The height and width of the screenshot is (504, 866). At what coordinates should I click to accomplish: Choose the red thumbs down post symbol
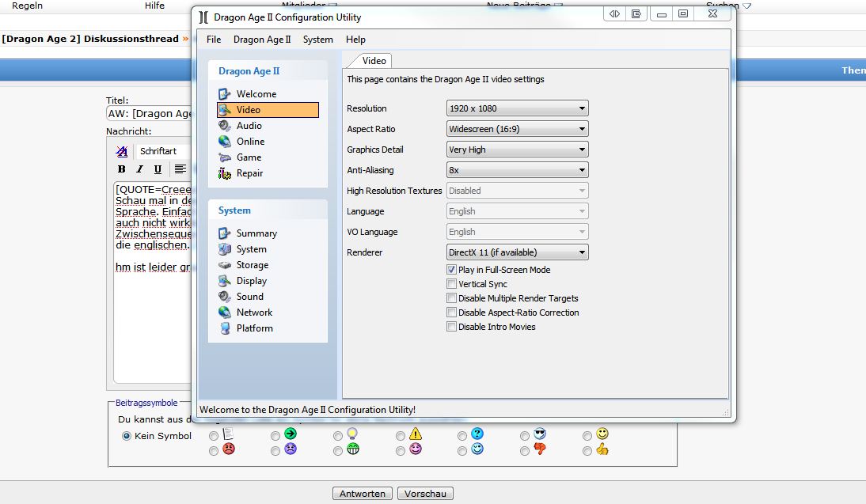pyautogui.click(x=525, y=451)
